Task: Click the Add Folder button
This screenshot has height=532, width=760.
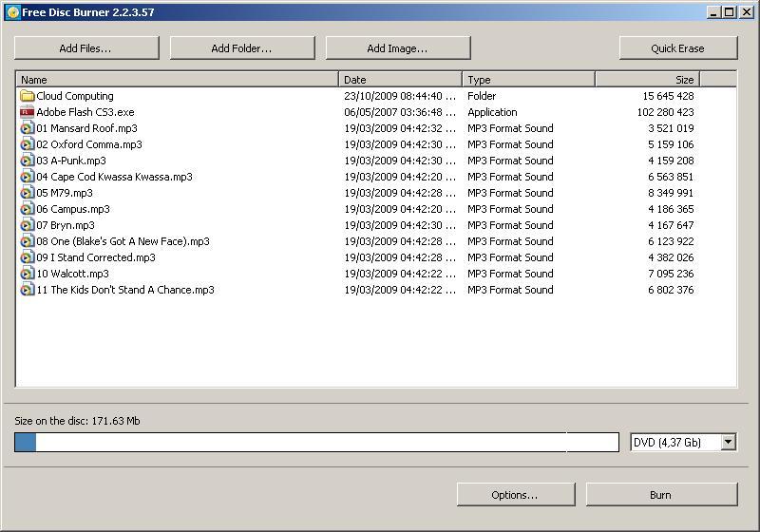Action: pos(242,47)
